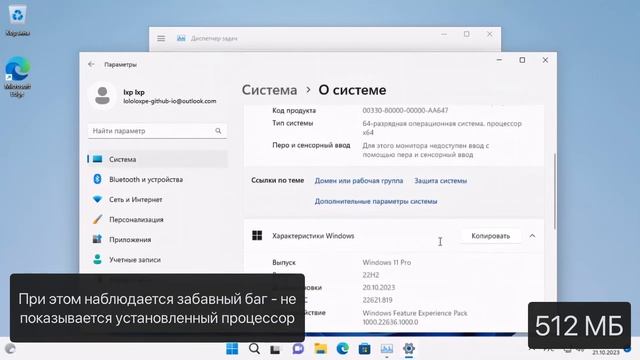The width and height of the screenshot is (640, 360).
Task: Open Microsoft Store on the taskbar
Action: [364, 349]
